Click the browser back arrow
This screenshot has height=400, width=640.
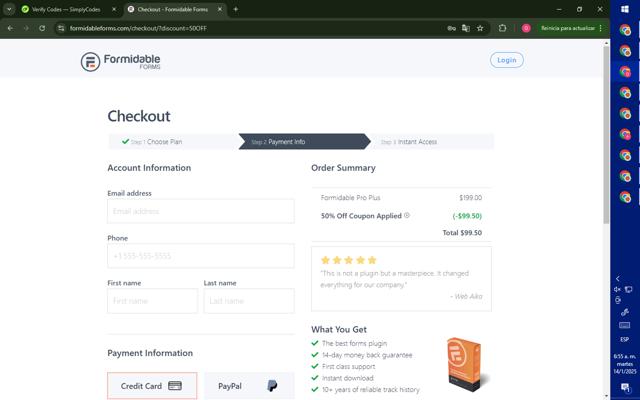[10, 28]
